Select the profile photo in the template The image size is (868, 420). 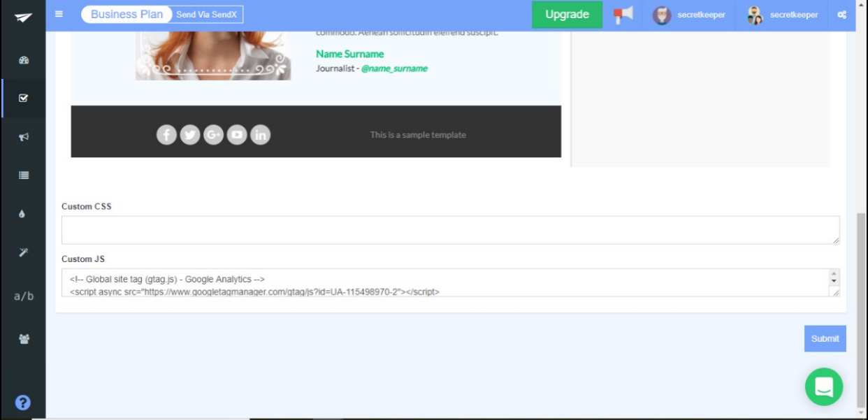coord(213,56)
